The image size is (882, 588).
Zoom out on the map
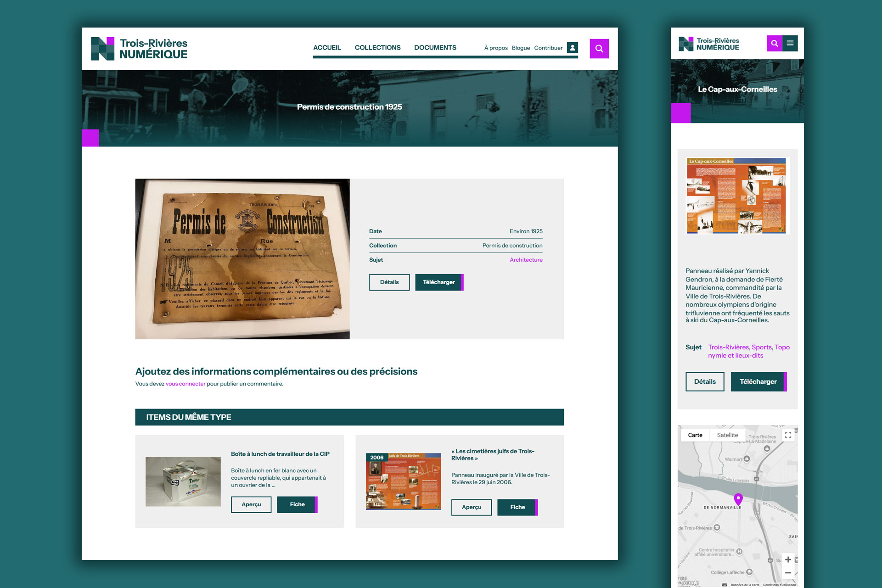pyautogui.click(x=788, y=573)
